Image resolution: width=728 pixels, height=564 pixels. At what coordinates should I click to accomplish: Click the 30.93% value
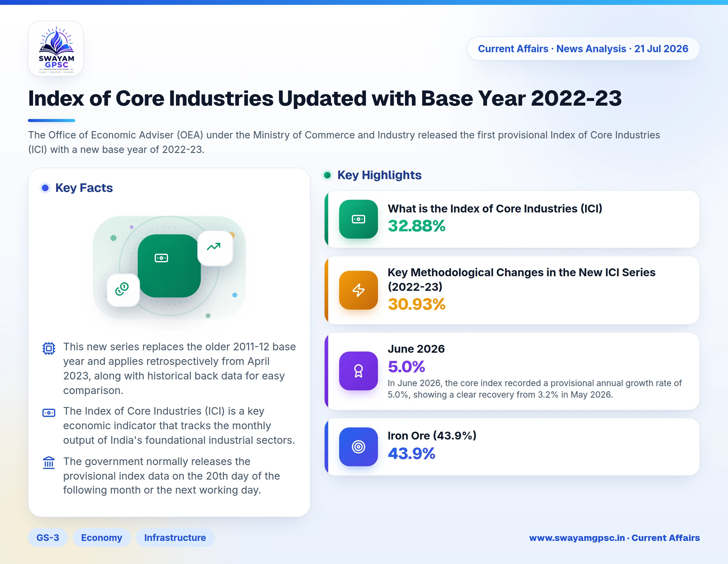pyautogui.click(x=416, y=304)
